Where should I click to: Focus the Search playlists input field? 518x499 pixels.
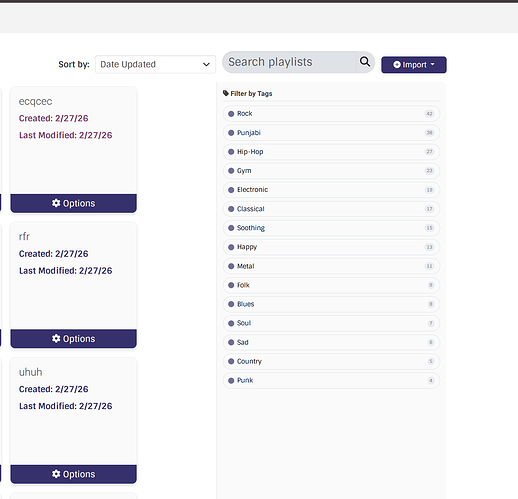[x=289, y=62]
